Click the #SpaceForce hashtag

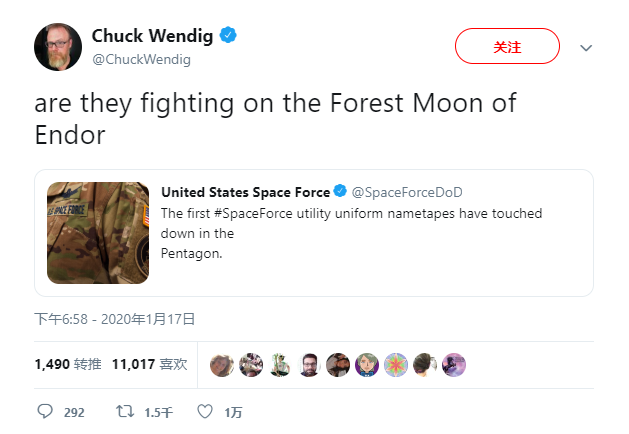pyautogui.click(x=253, y=213)
